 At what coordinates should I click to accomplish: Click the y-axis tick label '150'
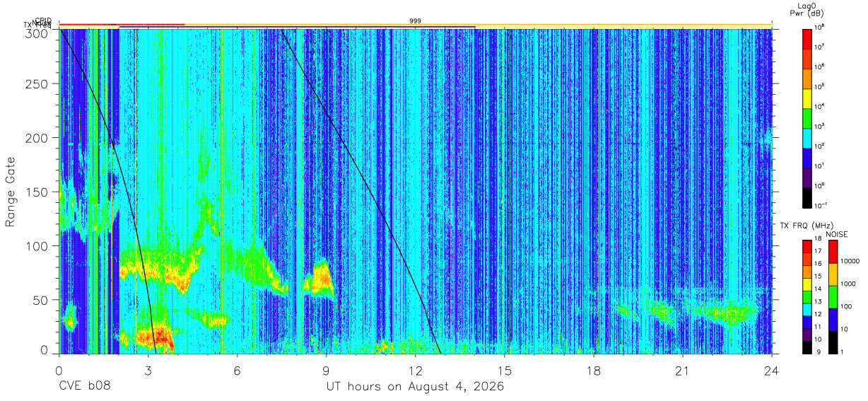coord(38,192)
